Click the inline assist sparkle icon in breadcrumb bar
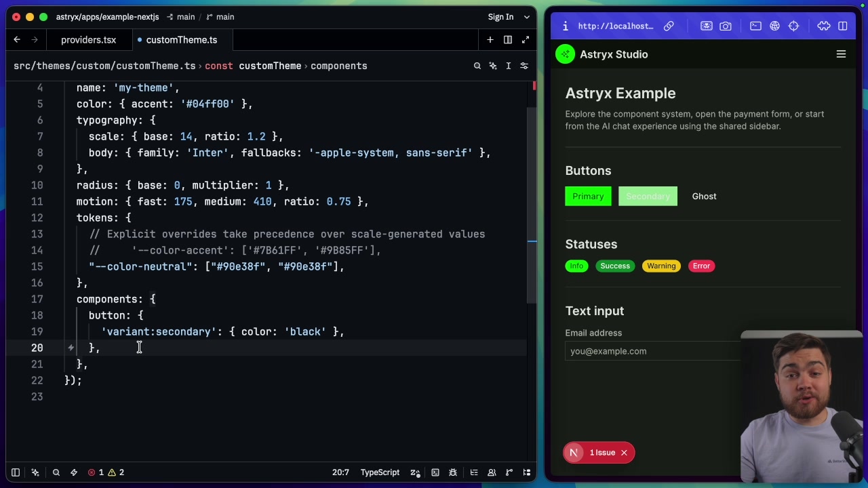Image resolution: width=868 pixels, height=488 pixels. (x=493, y=66)
